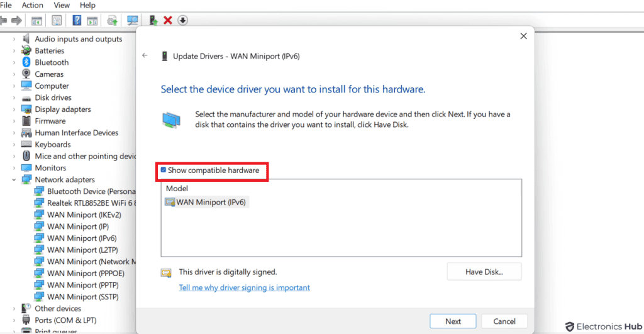
Task: Click the Display adapters category icon
Action: 26,109
